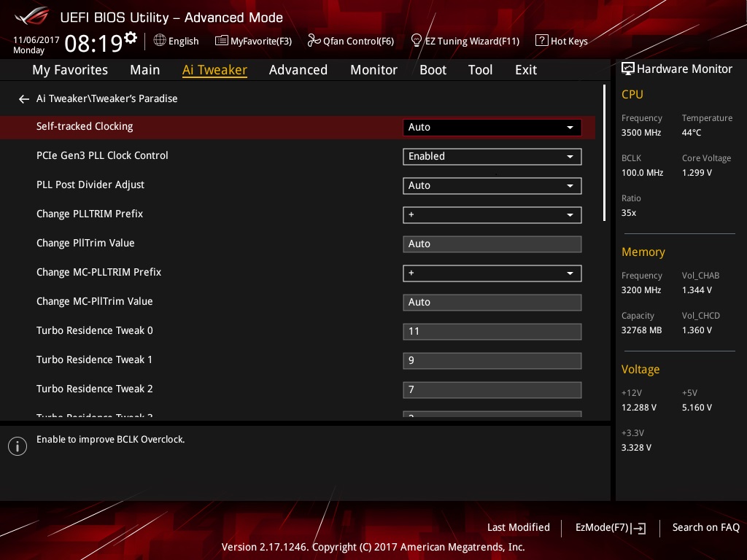Select the Change MC-PllTrim Value label
Viewport: 747px width, 560px height.
click(95, 301)
